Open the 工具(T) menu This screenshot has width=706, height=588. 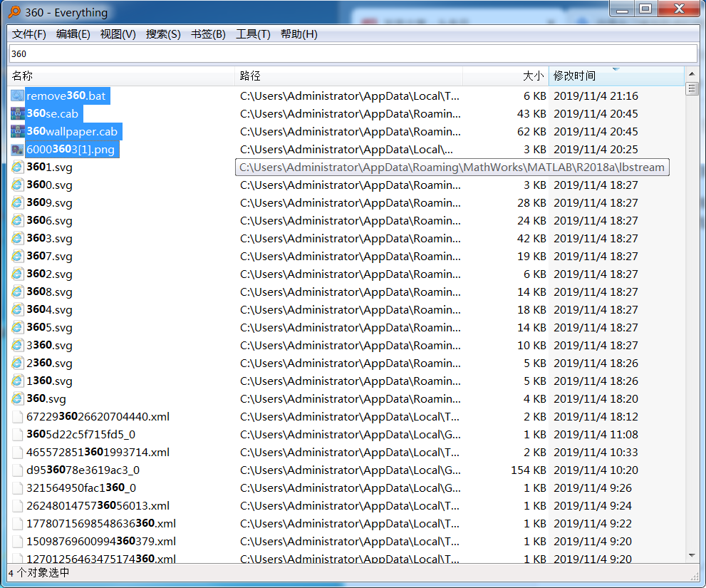(x=253, y=34)
